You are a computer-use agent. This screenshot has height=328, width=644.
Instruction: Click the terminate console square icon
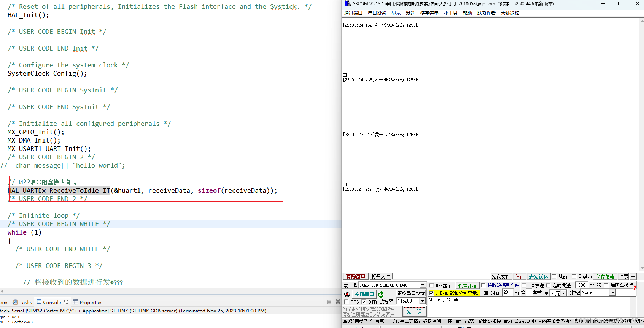click(x=329, y=302)
